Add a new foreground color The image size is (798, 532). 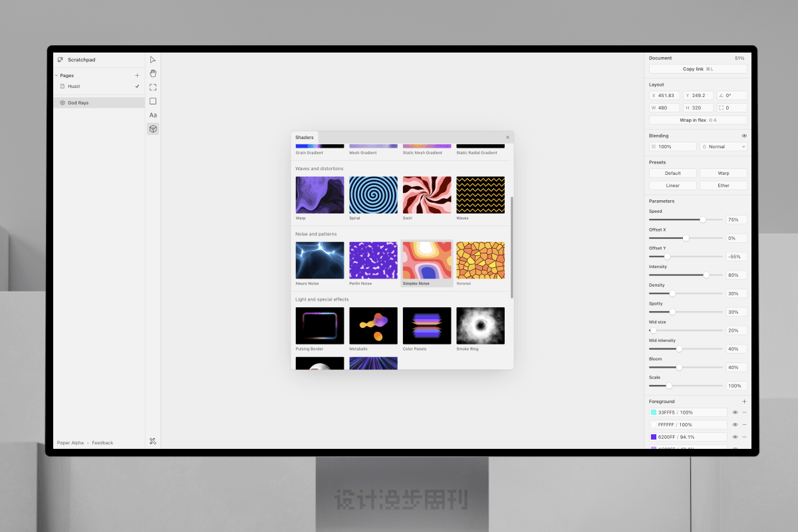coord(744,402)
